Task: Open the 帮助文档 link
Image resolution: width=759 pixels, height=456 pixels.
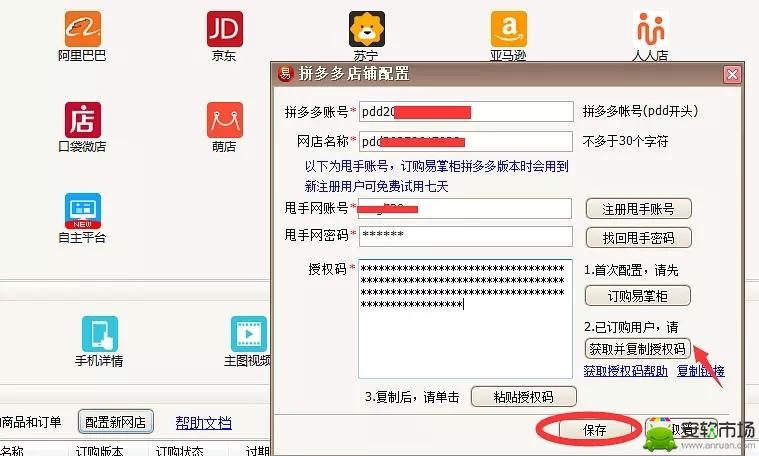Action: (x=203, y=423)
